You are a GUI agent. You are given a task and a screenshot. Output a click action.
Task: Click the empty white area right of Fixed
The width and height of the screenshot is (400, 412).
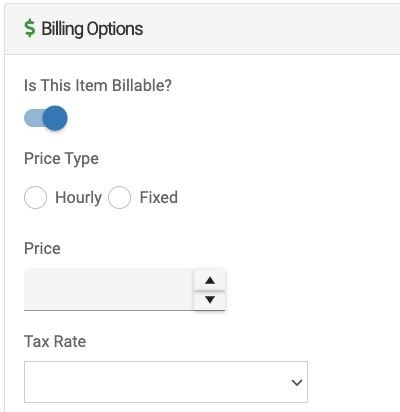[x=287, y=197]
